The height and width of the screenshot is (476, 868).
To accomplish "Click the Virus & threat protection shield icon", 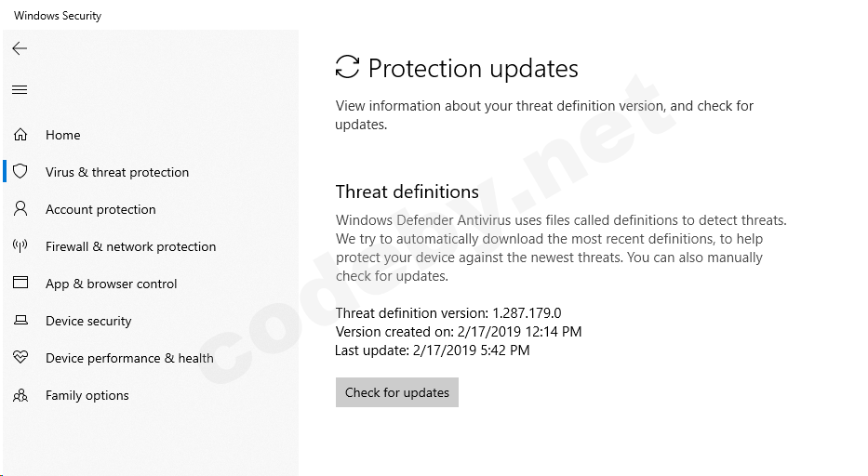I will [20, 172].
